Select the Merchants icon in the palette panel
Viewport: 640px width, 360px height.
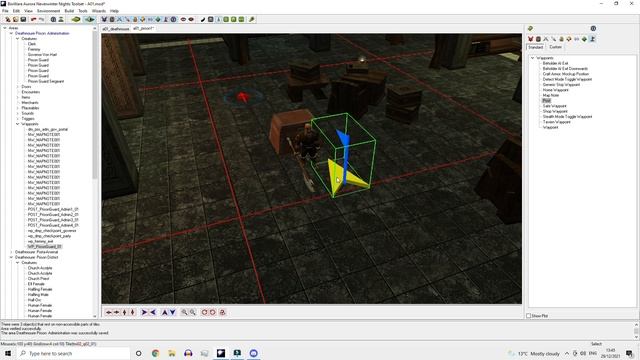pyautogui.click(x=561, y=39)
